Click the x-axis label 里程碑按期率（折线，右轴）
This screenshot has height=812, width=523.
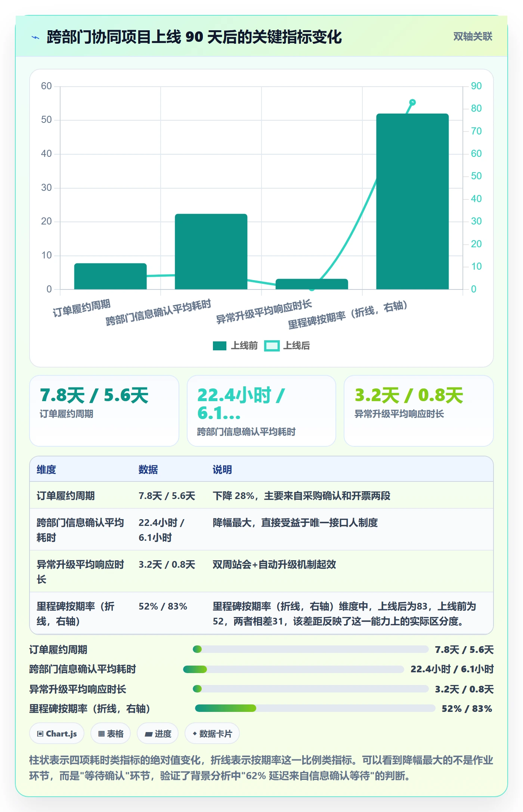point(347,314)
